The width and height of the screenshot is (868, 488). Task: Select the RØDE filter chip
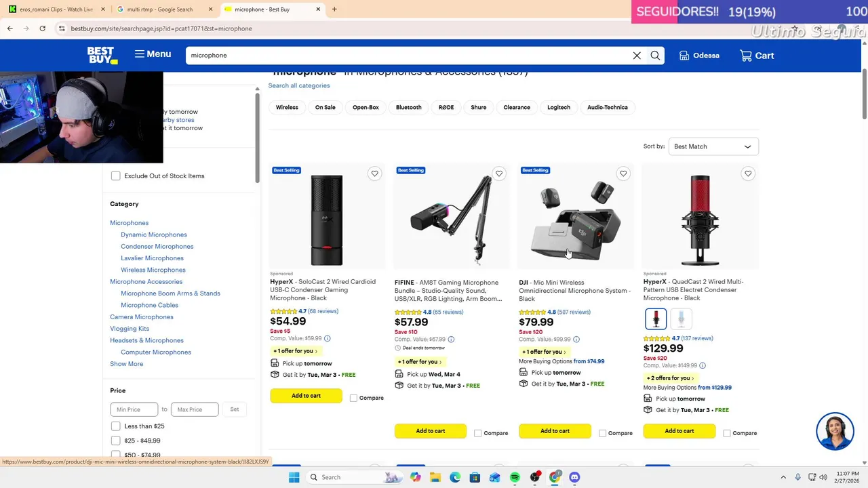pos(446,107)
